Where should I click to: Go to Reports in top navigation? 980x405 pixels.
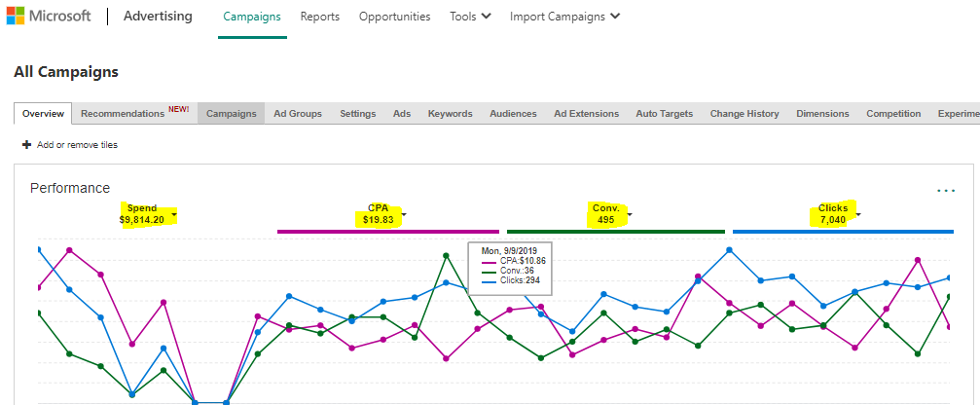click(x=319, y=17)
